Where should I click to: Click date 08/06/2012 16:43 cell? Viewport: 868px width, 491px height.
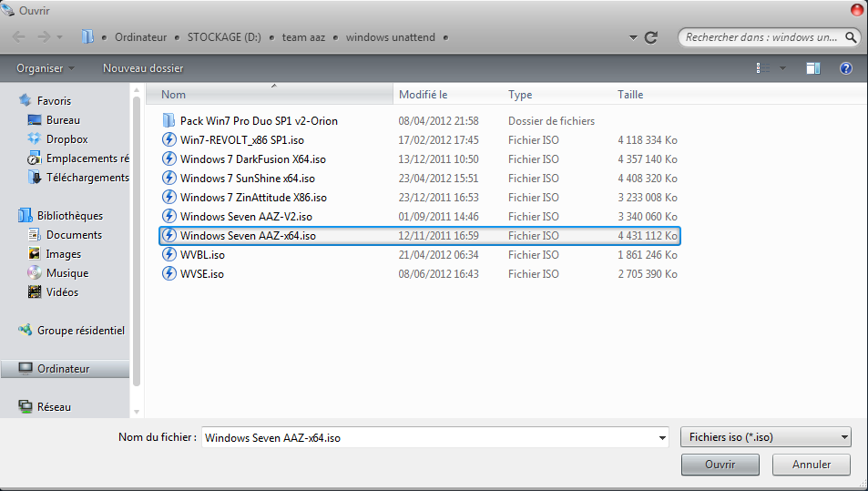coord(438,274)
